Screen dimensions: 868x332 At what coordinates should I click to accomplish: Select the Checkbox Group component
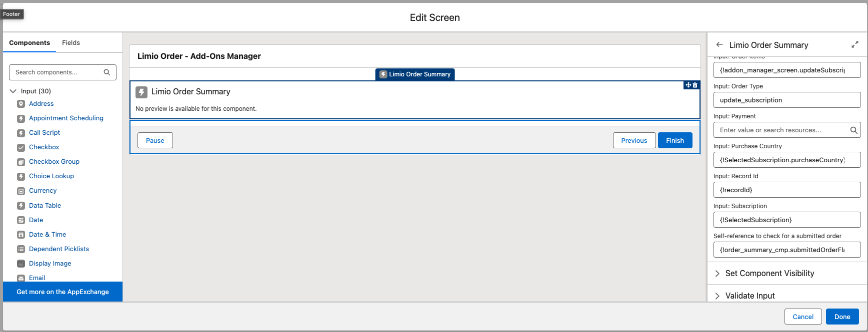(x=53, y=161)
